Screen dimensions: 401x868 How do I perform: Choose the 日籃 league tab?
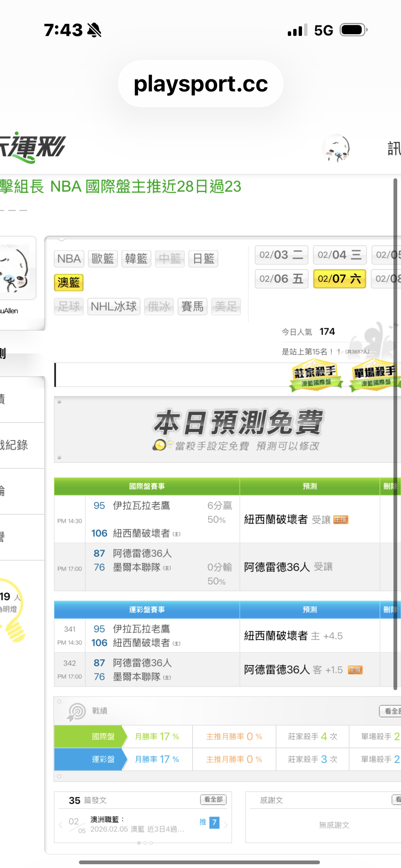[x=203, y=259]
